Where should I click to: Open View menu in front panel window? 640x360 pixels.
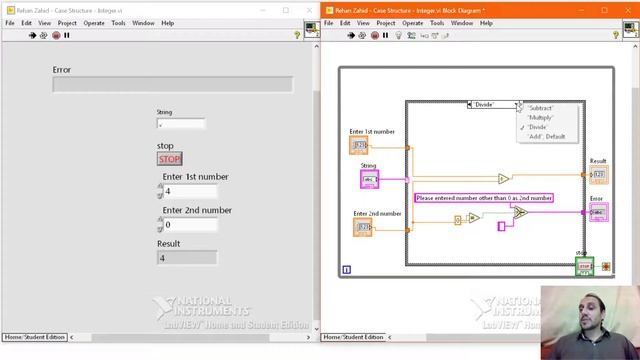pyautogui.click(x=44, y=23)
